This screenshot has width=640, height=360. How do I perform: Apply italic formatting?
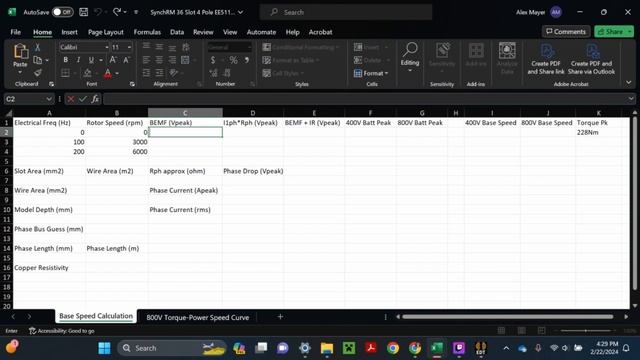pos(78,60)
